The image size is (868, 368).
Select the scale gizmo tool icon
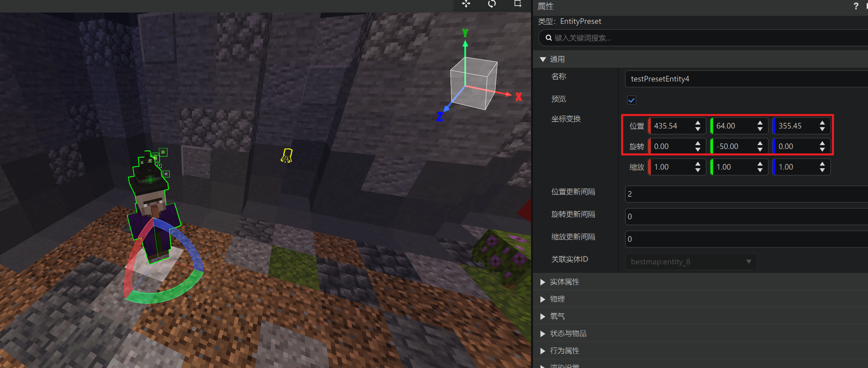point(517,4)
